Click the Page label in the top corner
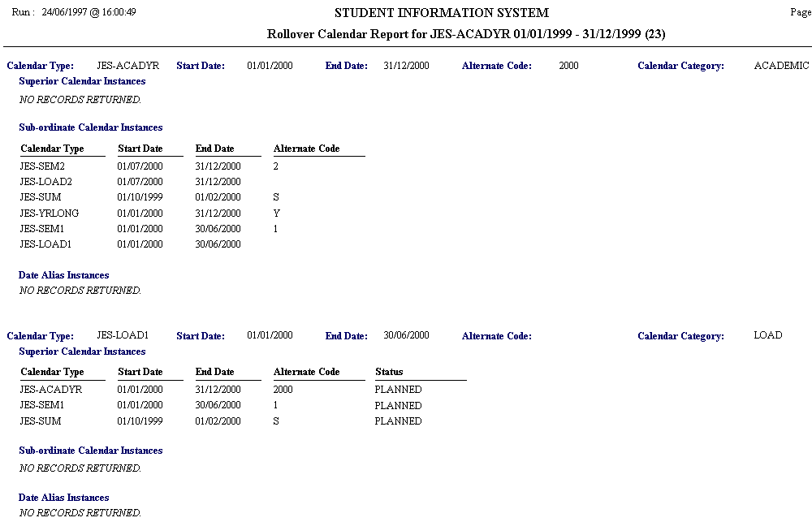 [800, 13]
